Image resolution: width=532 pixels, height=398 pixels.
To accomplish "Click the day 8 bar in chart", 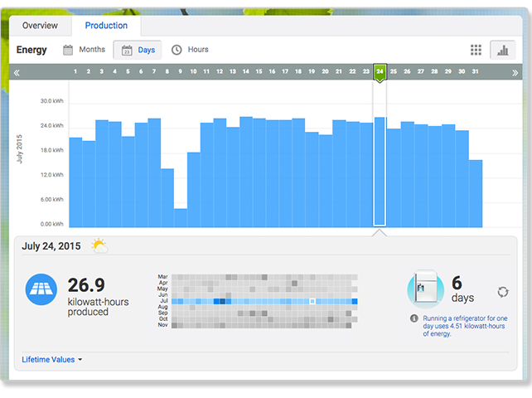I will click(x=167, y=197).
